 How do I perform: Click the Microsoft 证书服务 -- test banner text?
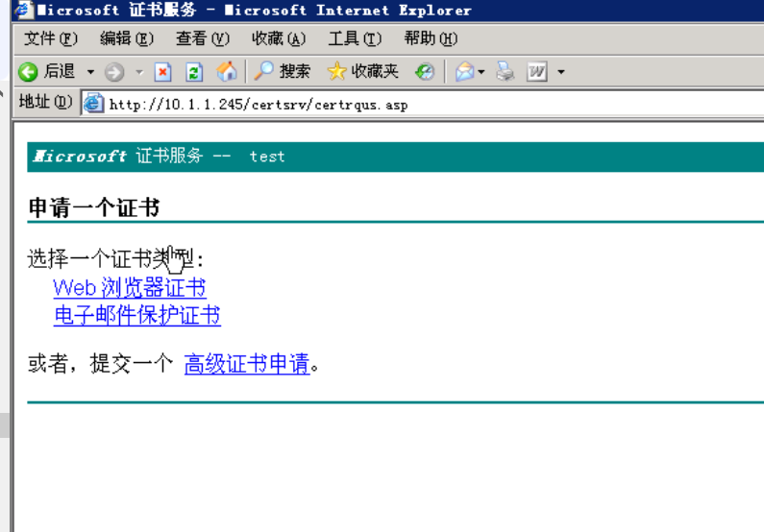[159, 157]
